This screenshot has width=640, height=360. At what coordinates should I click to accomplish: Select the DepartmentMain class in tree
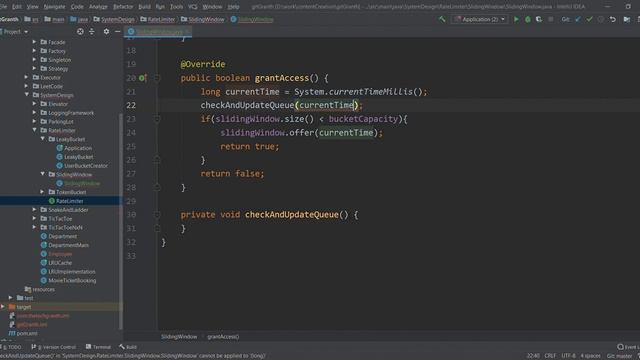pyautogui.click(x=64, y=245)
